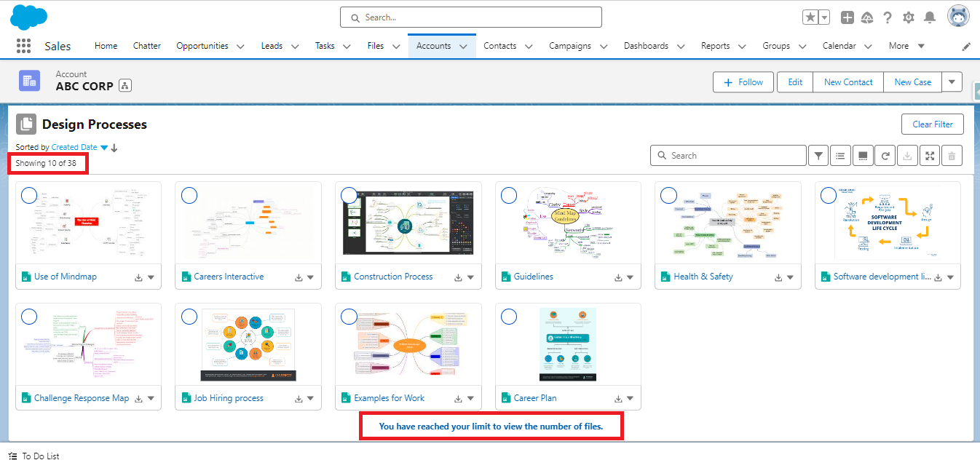Open the user profile avatar
This screenshot has height=468, width=980.
(958, 17)
